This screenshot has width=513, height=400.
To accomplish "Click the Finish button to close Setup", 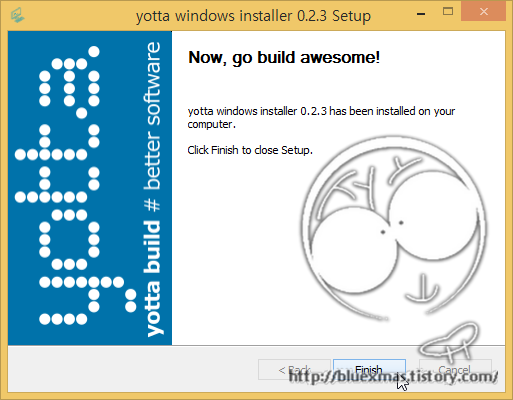I will (369, 369).
